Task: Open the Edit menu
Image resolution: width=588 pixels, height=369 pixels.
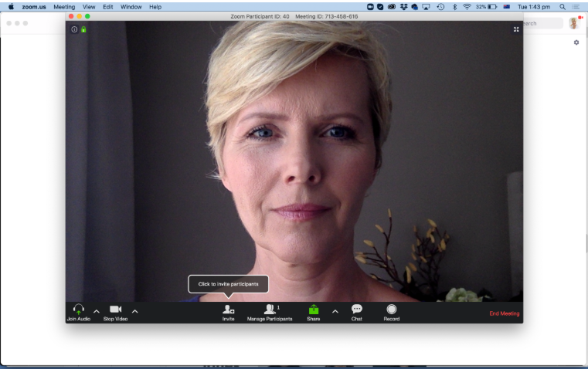Action: click(x=108, y=7)
